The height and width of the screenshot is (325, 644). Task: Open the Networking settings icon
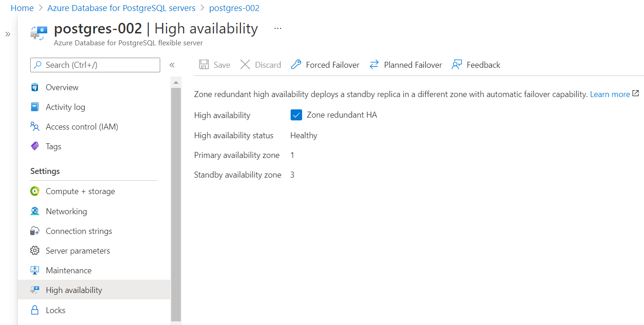34,211
